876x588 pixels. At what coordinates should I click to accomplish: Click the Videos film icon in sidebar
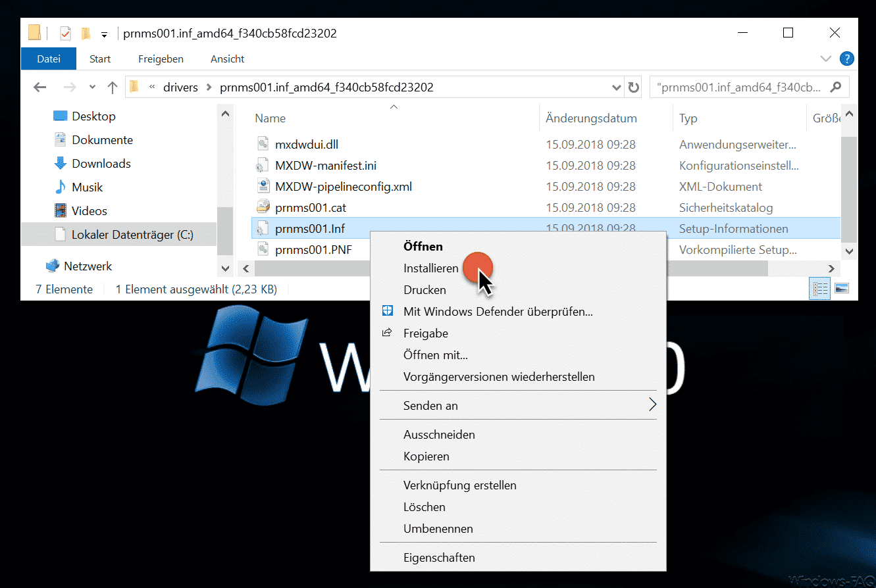pos(61,210)
